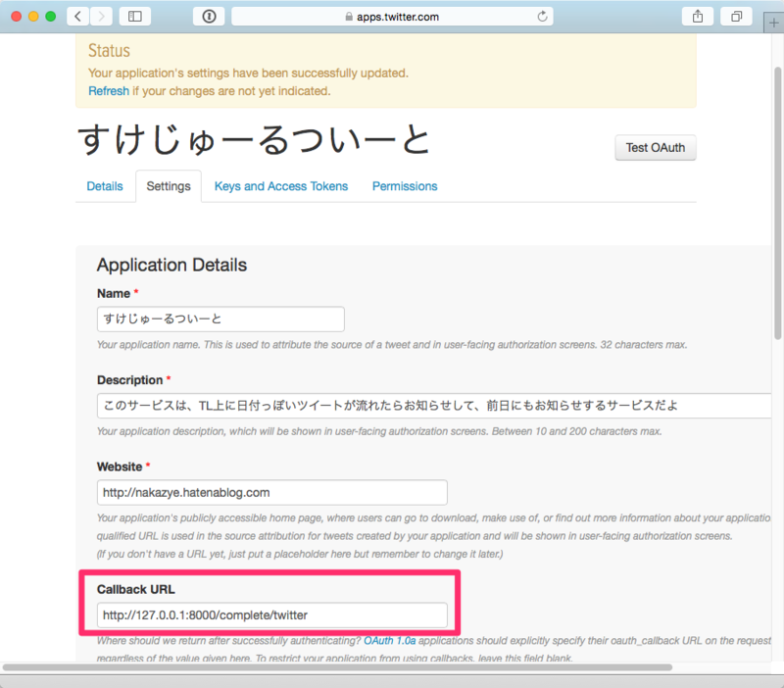Screen dimensions: 784x688
Task: Open the OAuth 1.0a link
Action: pos(389,641)
